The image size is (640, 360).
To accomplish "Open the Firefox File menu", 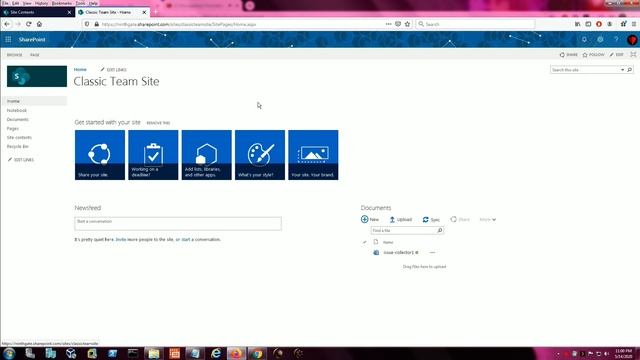I will (5, 3).
